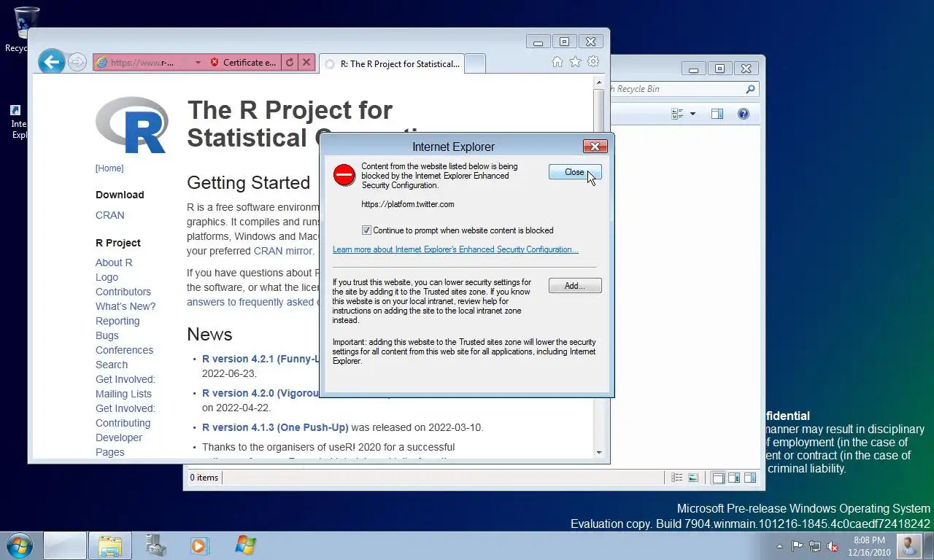Open Get Involved: Mailing Lists link

point(126,386)
